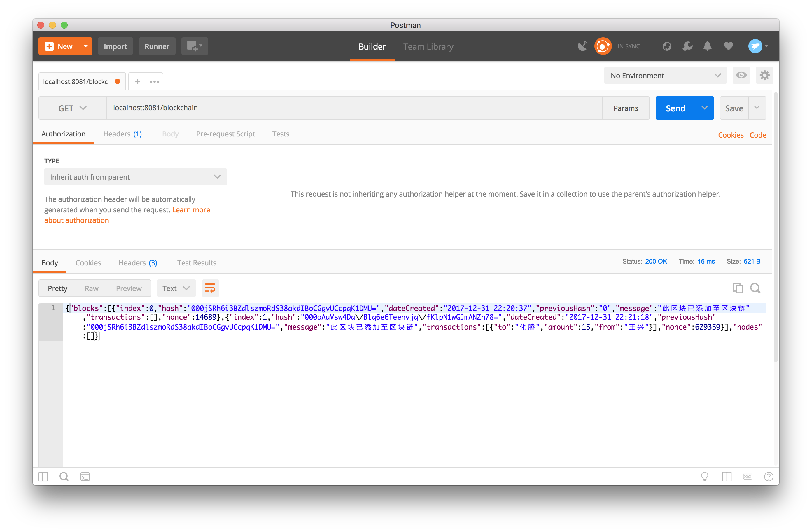
Task: Open settings wrench icon
Action: point(687,46)
